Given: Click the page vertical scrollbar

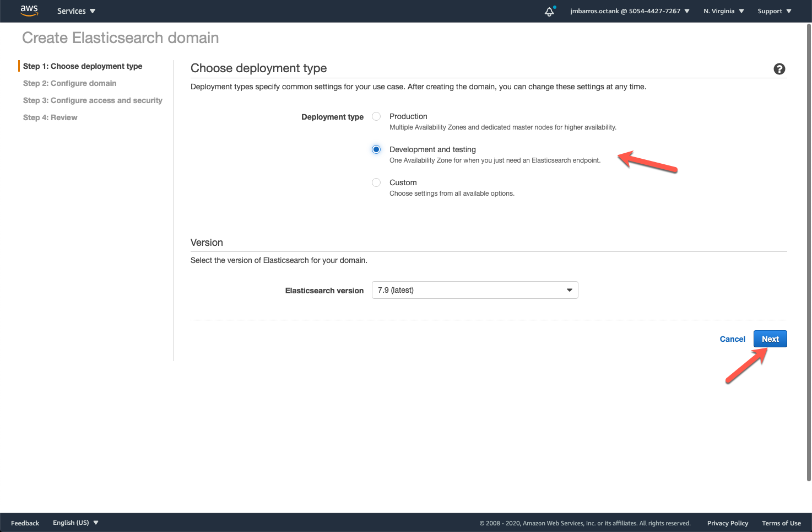Looking at the screenshot, I should point(809,252).
